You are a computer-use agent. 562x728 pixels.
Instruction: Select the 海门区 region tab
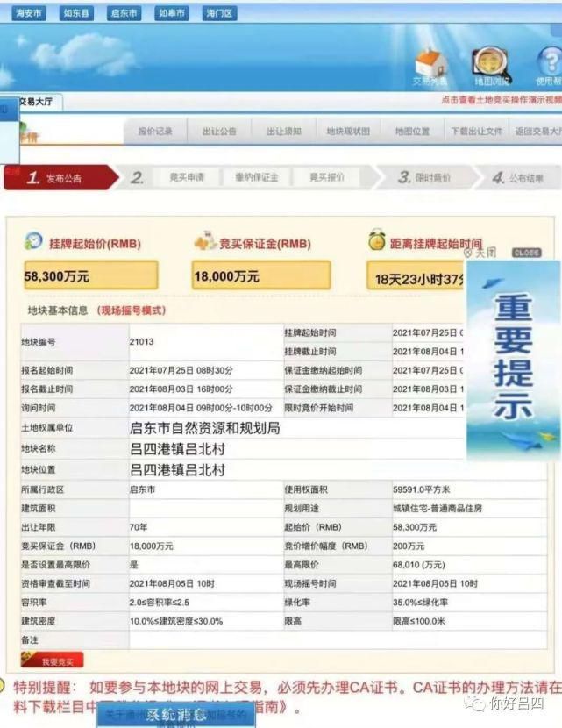pyautogui.click(x=219, y=13)
